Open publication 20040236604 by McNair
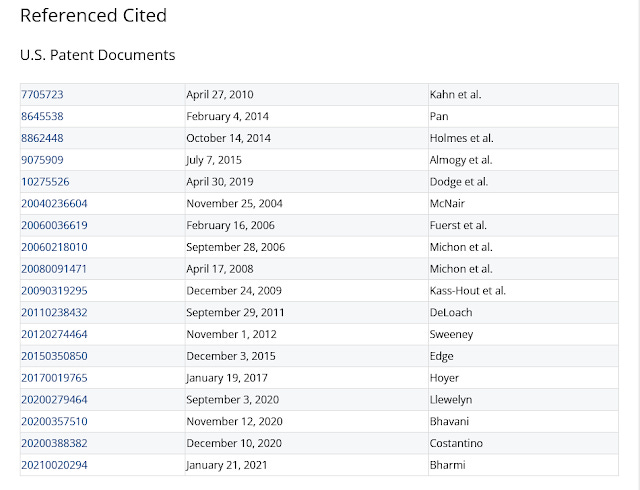 54,203
